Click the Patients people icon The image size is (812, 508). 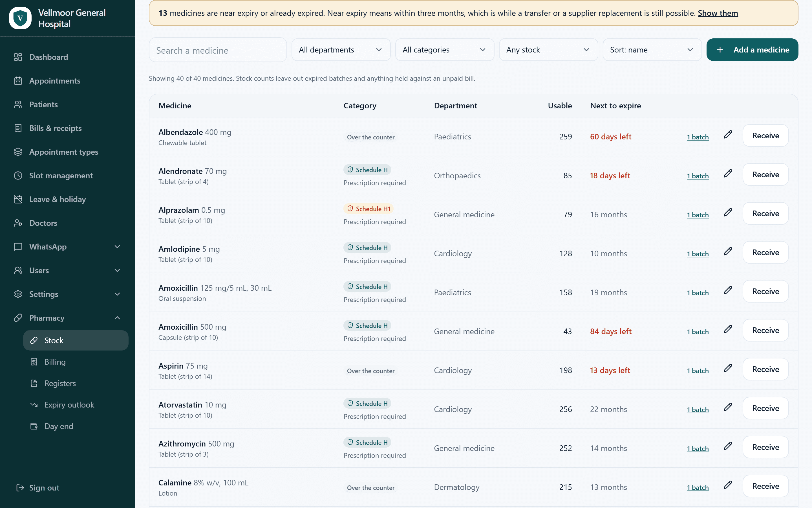tap(18, 104)
